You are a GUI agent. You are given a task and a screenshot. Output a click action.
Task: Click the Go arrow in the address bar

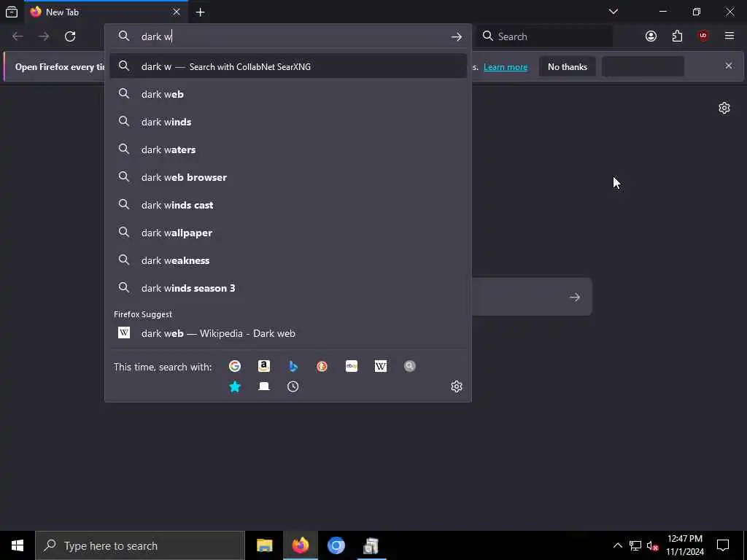tap(457, 36)
